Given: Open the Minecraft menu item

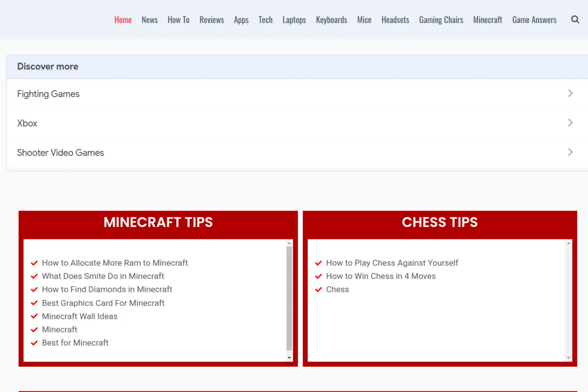Looking at the screenshot, I should [x=488, y=20].
